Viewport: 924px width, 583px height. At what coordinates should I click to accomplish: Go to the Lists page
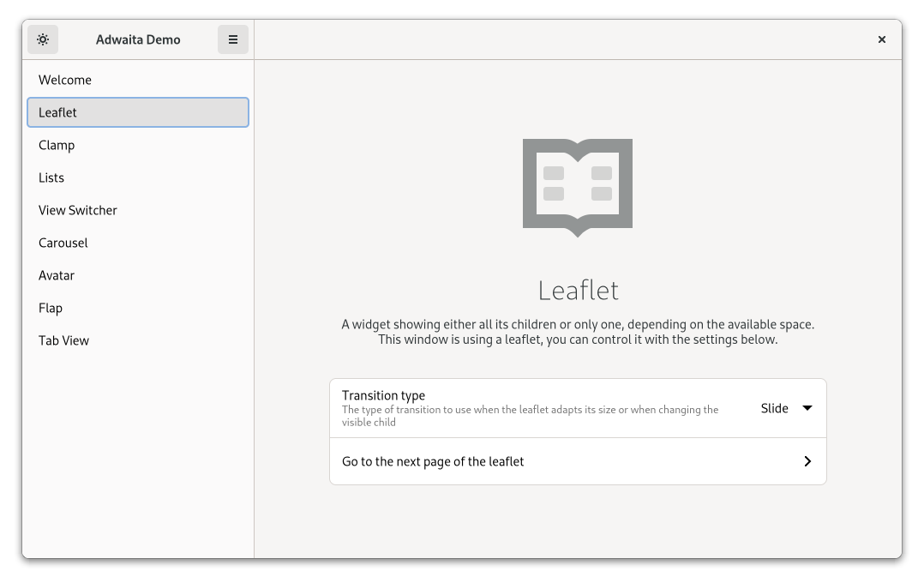(51, 177)
